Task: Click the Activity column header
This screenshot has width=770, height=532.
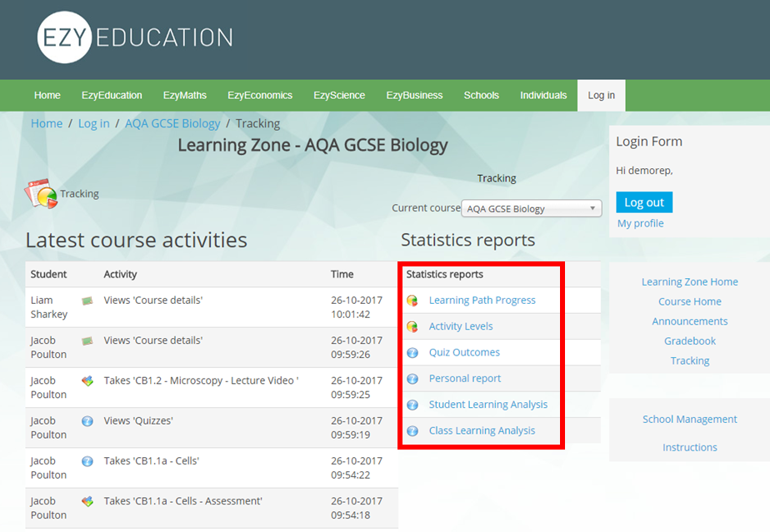Action: (x=120, y=275)
